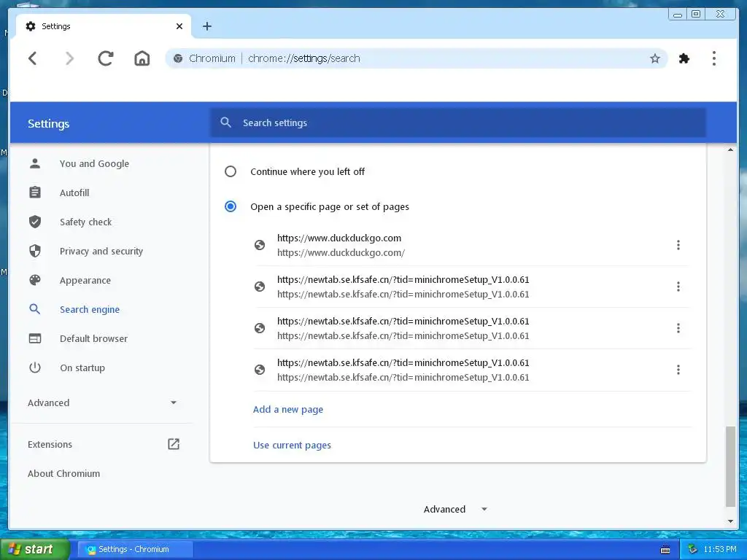Click the Chromium site info icon in address bar
The image size is (747, 560).
pos(178,58)
